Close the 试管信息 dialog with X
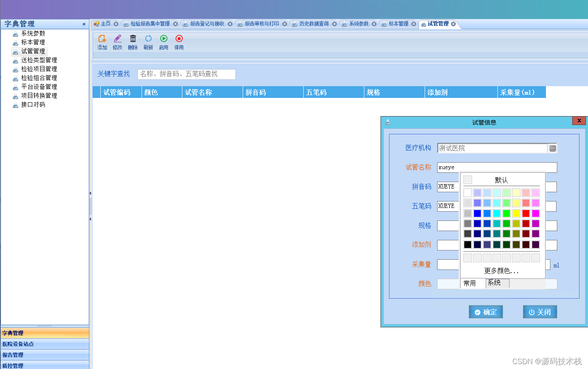The height and width of the screenshot is (369, 588). [x=579, y=121]
